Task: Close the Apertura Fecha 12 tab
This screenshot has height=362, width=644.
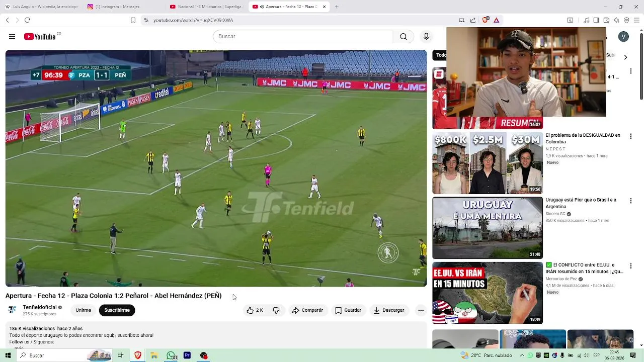Action: click(x=324, y=7)
